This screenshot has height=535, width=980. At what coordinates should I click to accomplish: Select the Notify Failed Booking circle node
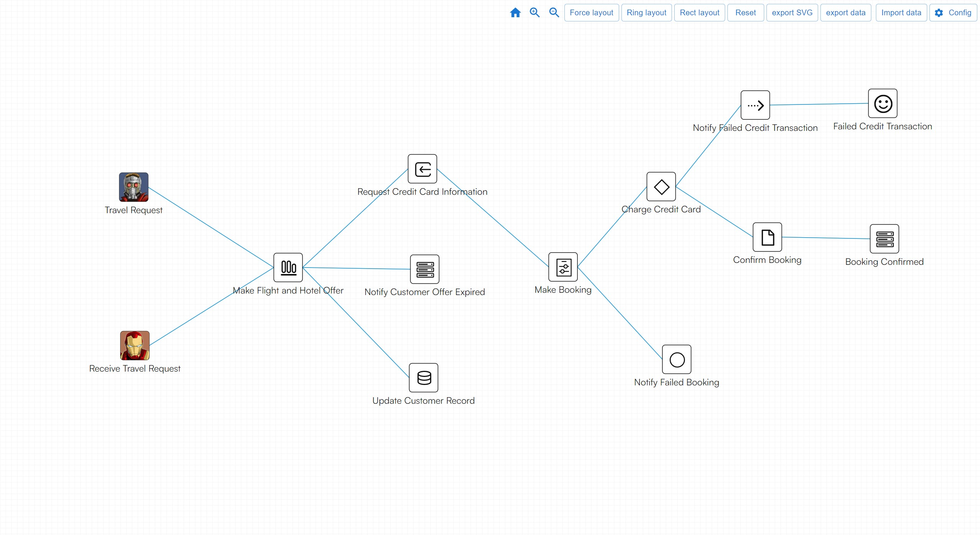click(677, 359)
